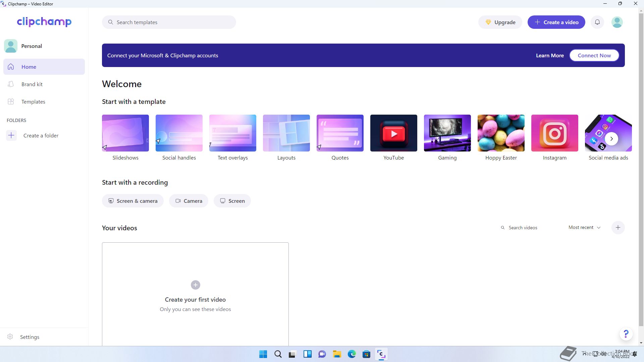644x362 pixels.
Task: Click the plus icon beside Create a folder
Action: pyautogui.click(x=11, y=135)
